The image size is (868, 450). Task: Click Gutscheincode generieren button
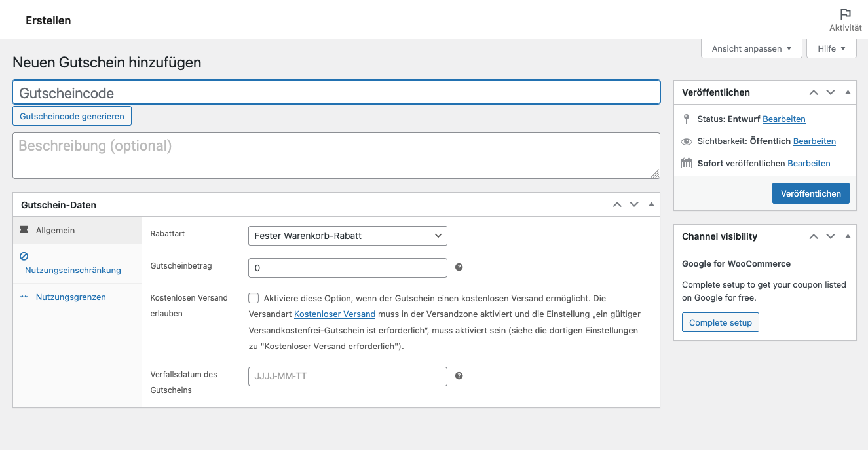72,116
